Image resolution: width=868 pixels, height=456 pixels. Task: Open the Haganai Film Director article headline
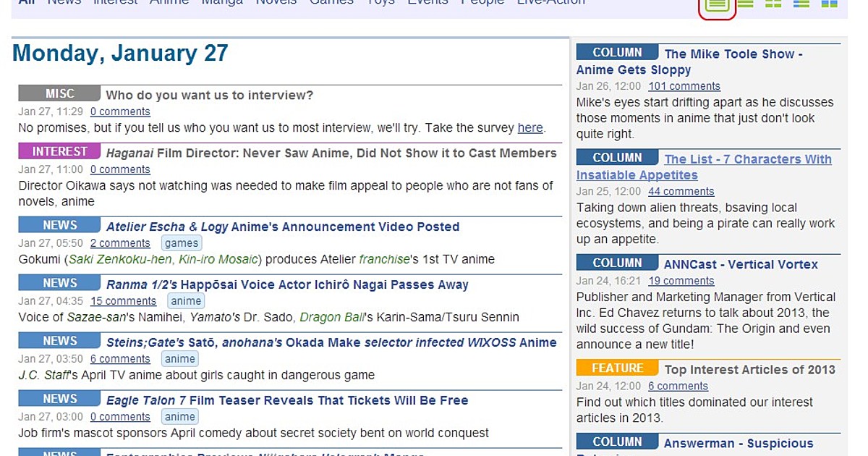coord(331,153)
